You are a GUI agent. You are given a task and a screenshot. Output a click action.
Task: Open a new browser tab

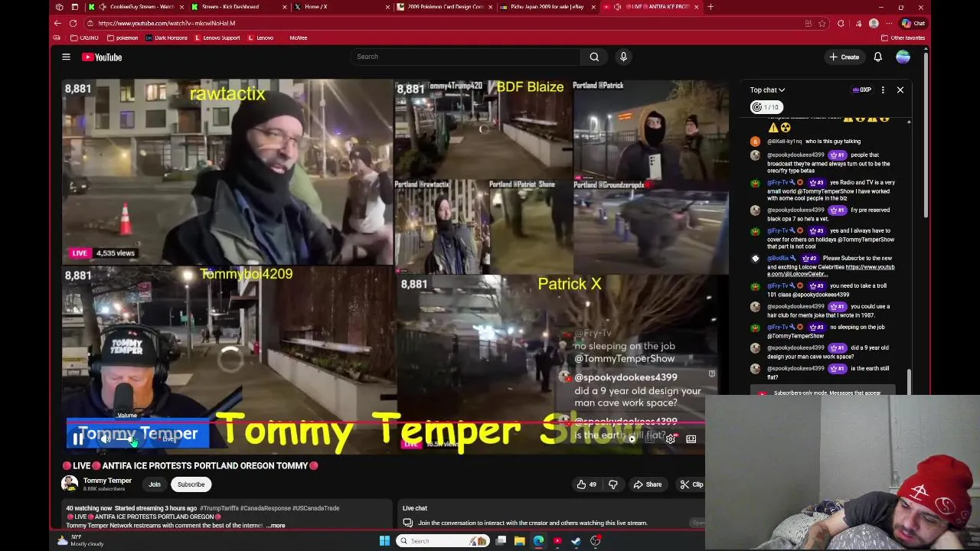(710, 7)
